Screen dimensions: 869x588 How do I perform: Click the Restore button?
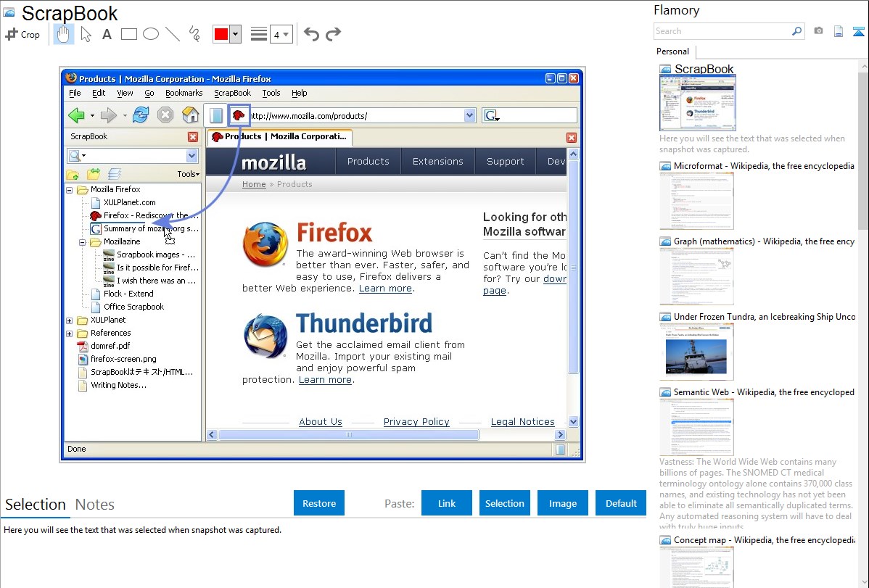(x=319, y=503)
